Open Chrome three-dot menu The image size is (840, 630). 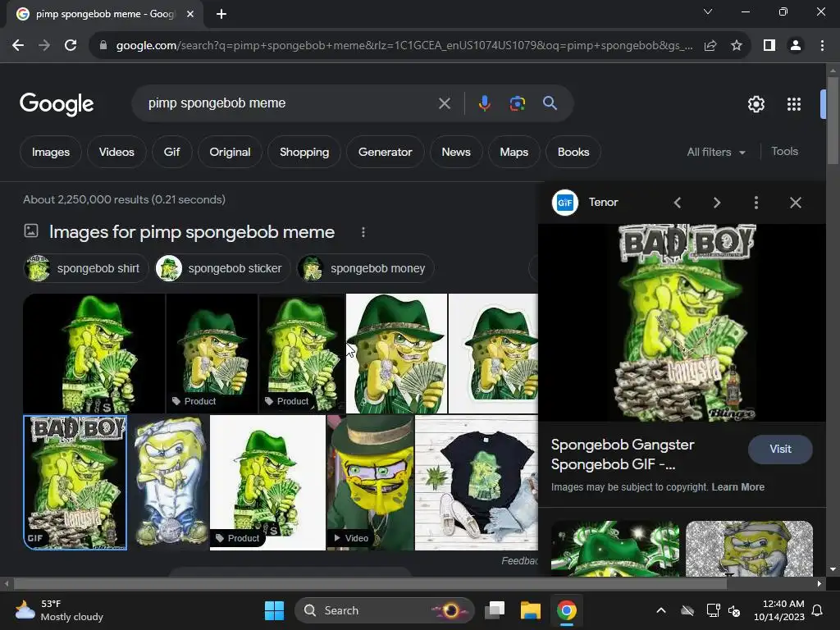pyautogui.click(x=822, y=46)
